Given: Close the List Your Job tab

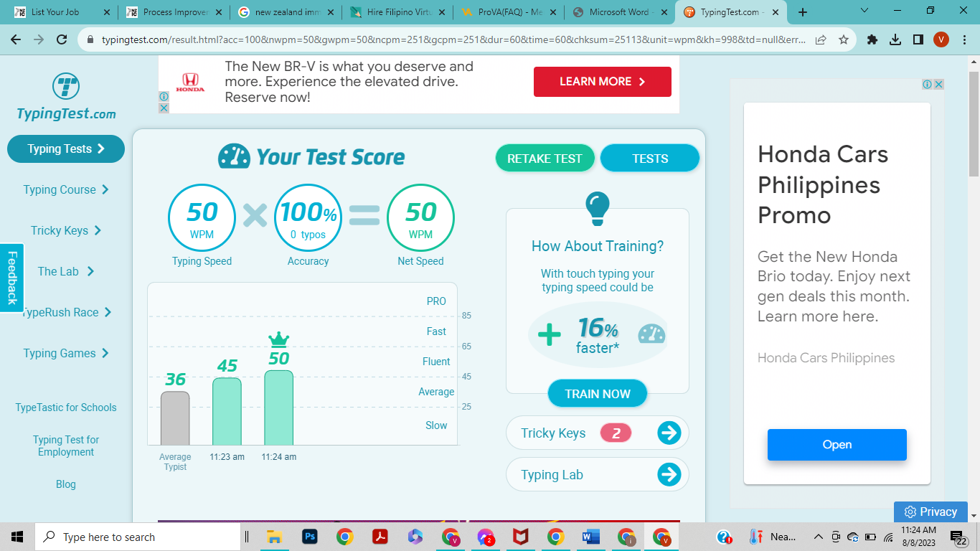Looking at the screenshot, I should [106, 12].
